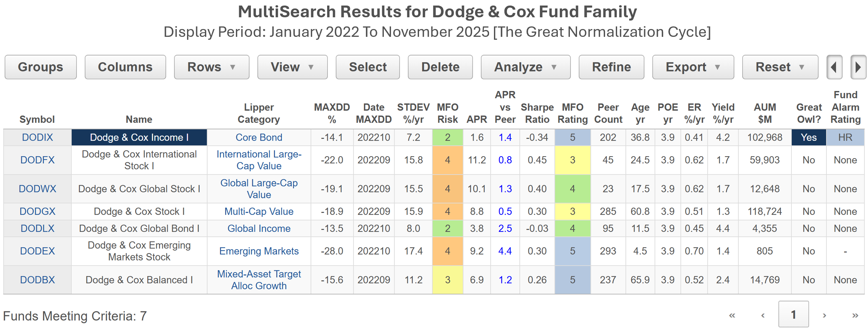The image size is (868, 330).
Task: Expand the Rows dropdown menu
Action: click(x=211, y=67)
